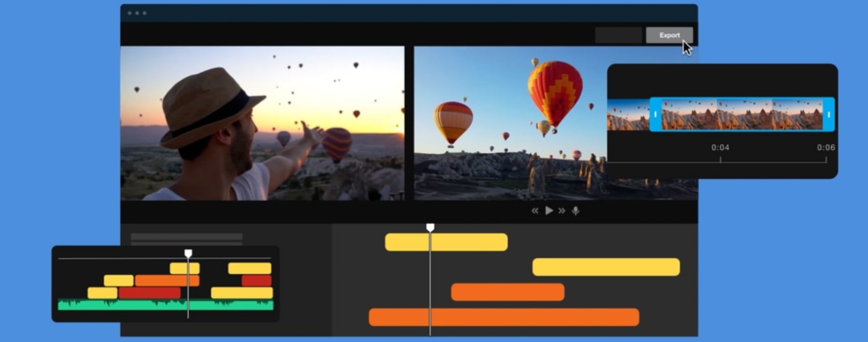Click the fast-forward double-arrow icon
Screen dimensions: 868x342
(562, 211)
